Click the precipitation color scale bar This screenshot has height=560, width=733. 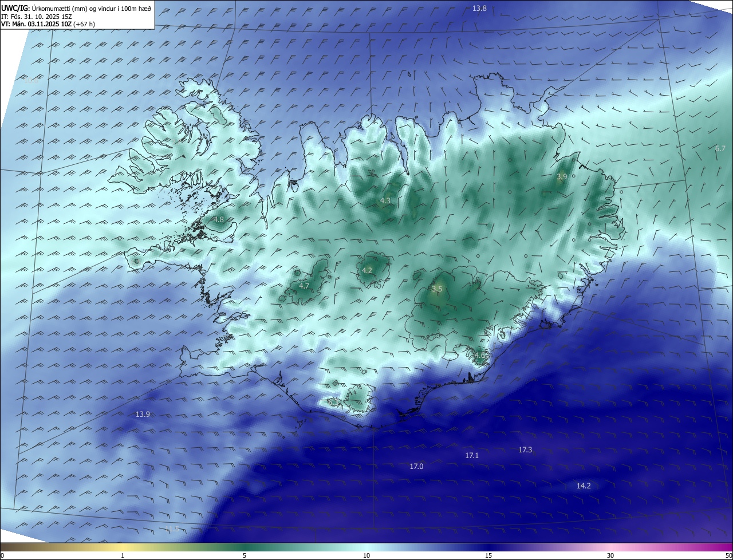click(x=366, y=547)
